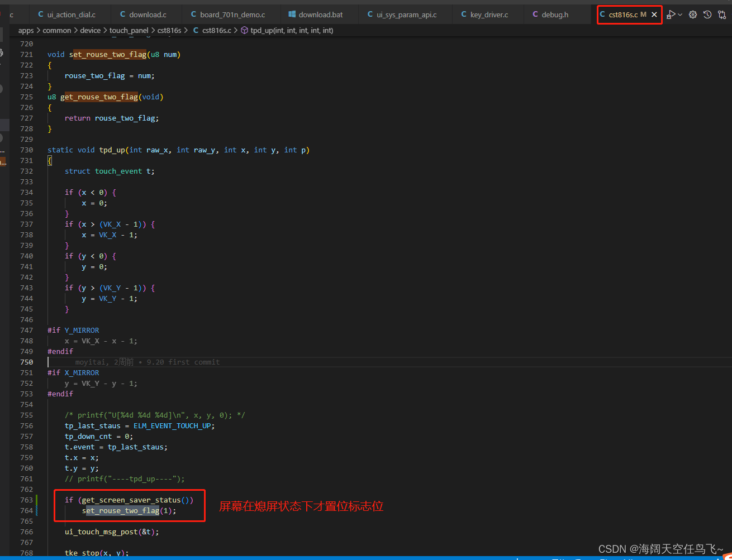Open the 'apps' breadcrumb segment
The width and height of the screenshot is (732, 560).
(26, 30)
